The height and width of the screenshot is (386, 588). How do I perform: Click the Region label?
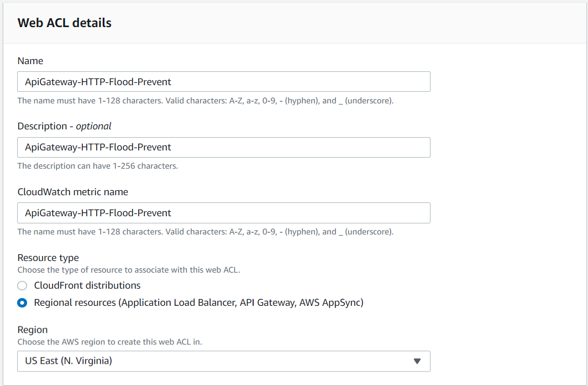click(x=33, y=330)
